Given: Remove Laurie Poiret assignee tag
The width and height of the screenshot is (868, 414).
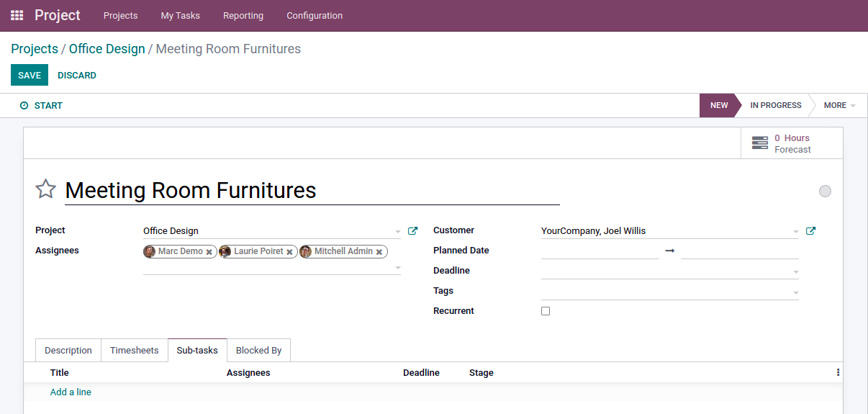Looking at the screenshot, I should click(289, 252).
